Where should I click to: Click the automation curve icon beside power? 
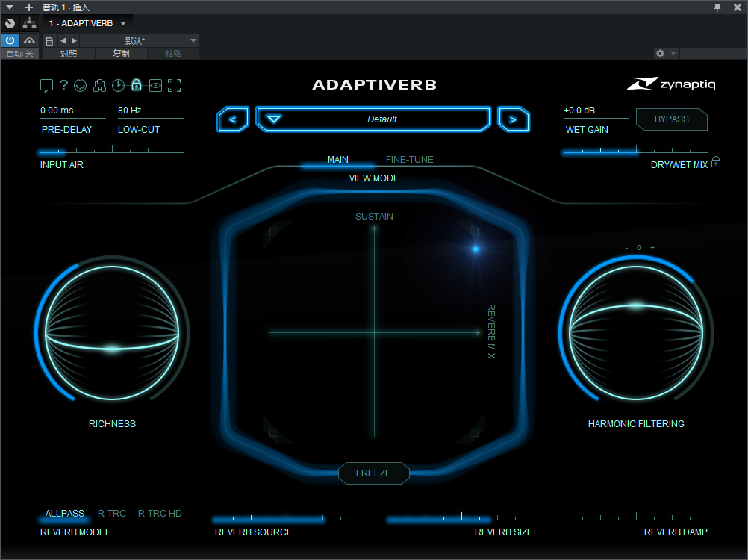(x=30, y=40)
